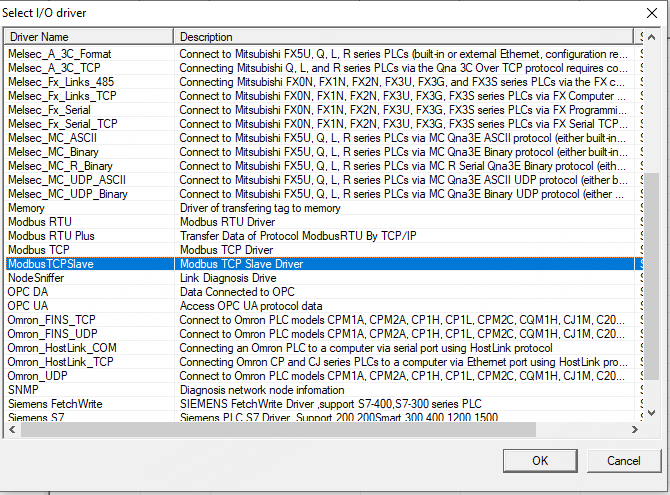Viewport: 670px width, 495px height.
Task: Select Omron_HostLink_COM driver
Action: [62, 348]
